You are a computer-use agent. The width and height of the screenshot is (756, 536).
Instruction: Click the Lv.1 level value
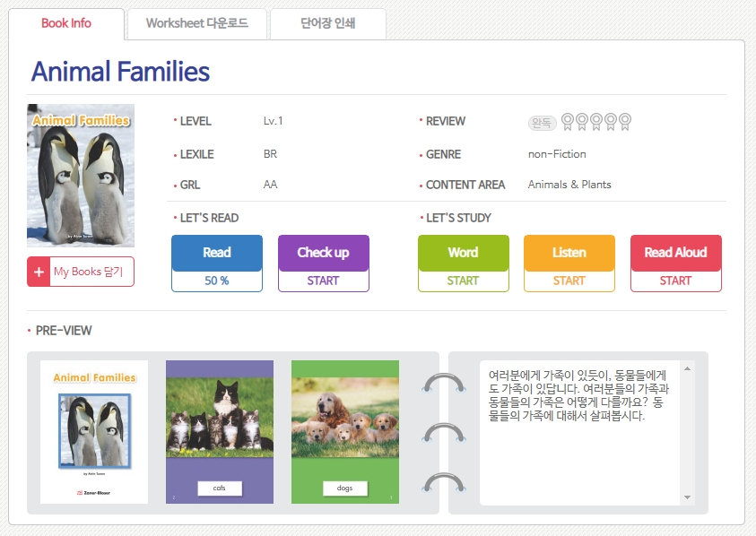[x=273, y=120]
